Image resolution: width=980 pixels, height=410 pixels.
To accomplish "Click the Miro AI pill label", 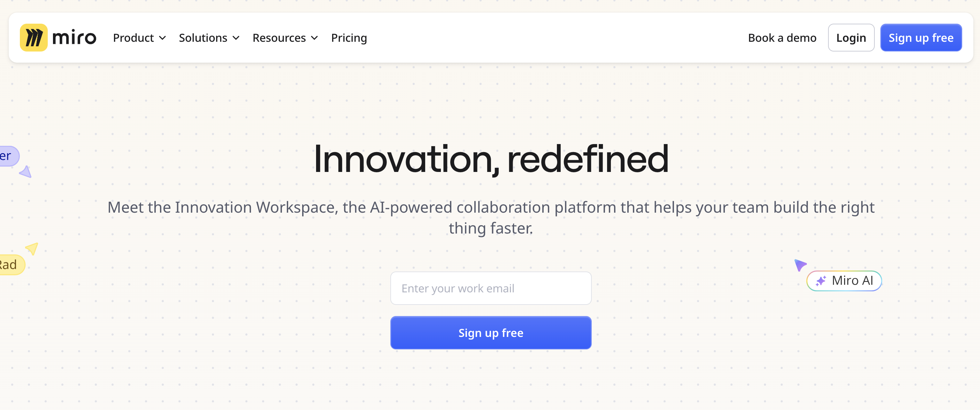I will click(844, 281).
